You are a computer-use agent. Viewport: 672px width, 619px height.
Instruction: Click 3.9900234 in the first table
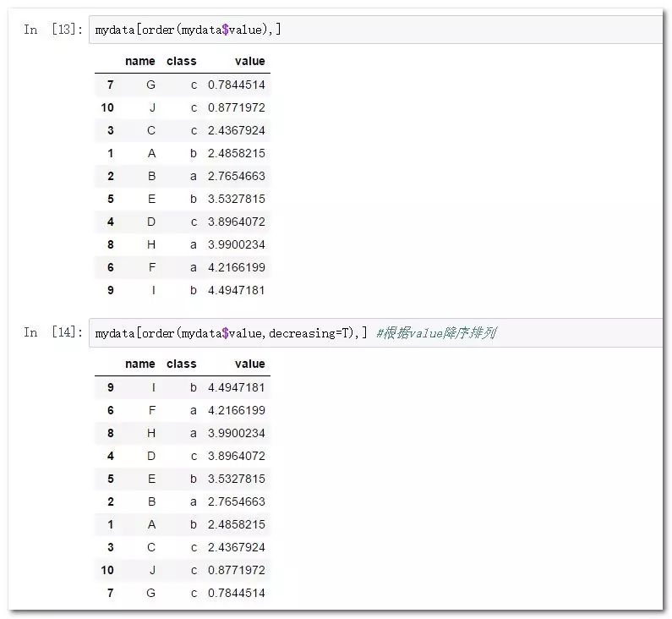coord(237,244)
